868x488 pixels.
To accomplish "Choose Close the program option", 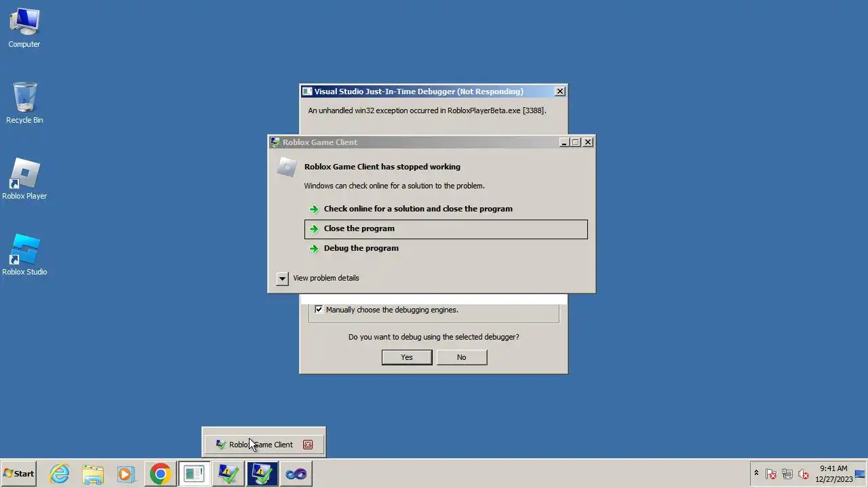I will (x=446, y=228).
